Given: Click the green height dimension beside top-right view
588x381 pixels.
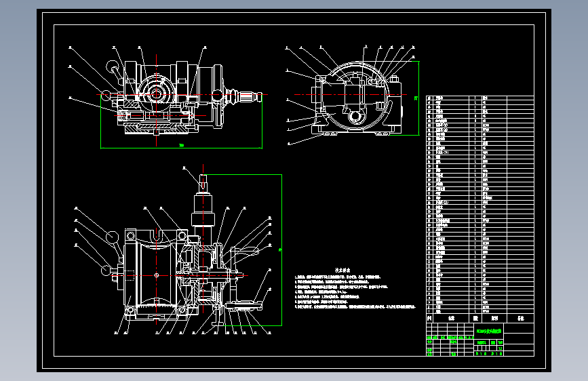Looking at the screenshot, I should pyautogui.click(x=416, y=98).
